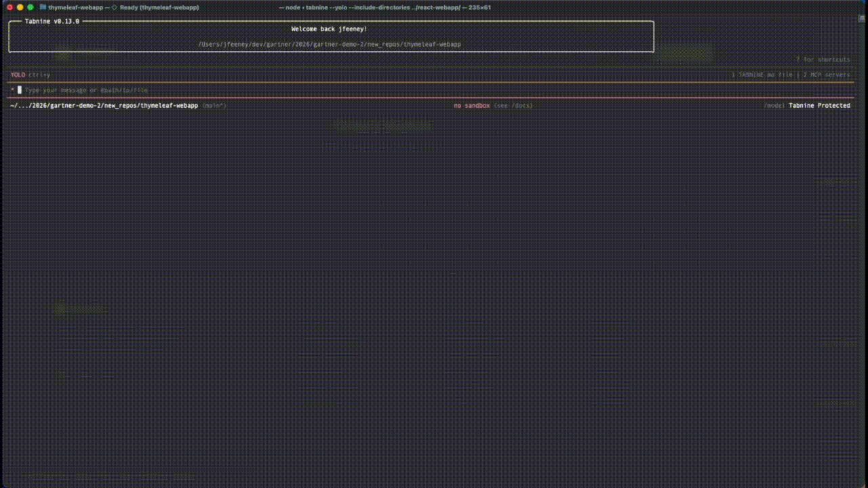
Task: Click the terminal icon in the title bar
Action: pos(42,7)
